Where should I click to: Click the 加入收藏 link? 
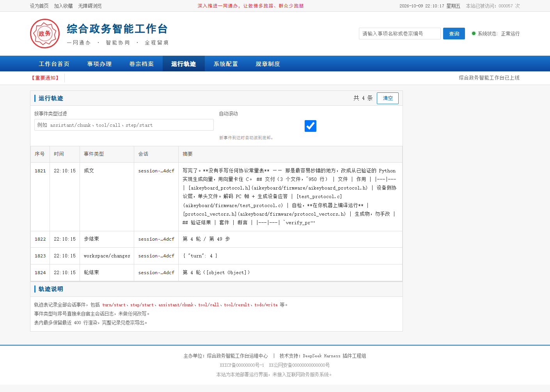pyautogui.click(x=64, y=6)
